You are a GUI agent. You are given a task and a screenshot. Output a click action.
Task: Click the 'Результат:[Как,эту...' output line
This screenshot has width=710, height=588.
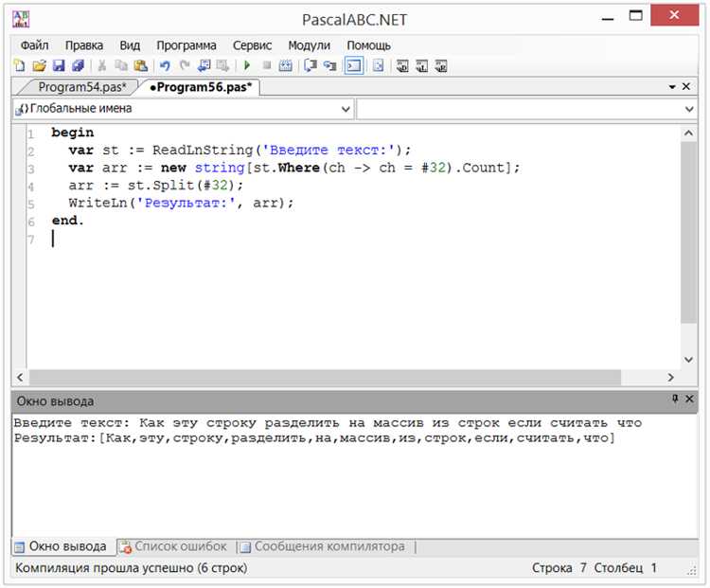tap(314, 438)
